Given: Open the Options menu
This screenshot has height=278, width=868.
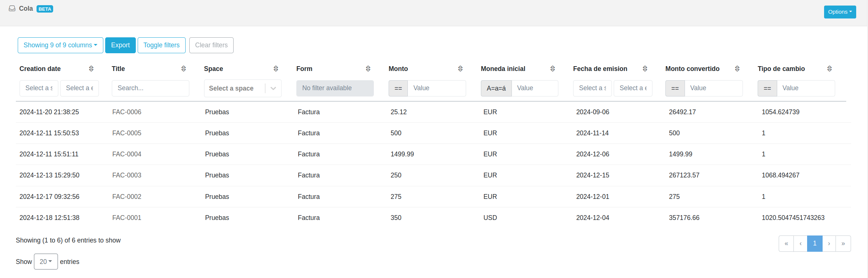Looking at the screenshot, I should pyautogui.click(x=840, y=12).
